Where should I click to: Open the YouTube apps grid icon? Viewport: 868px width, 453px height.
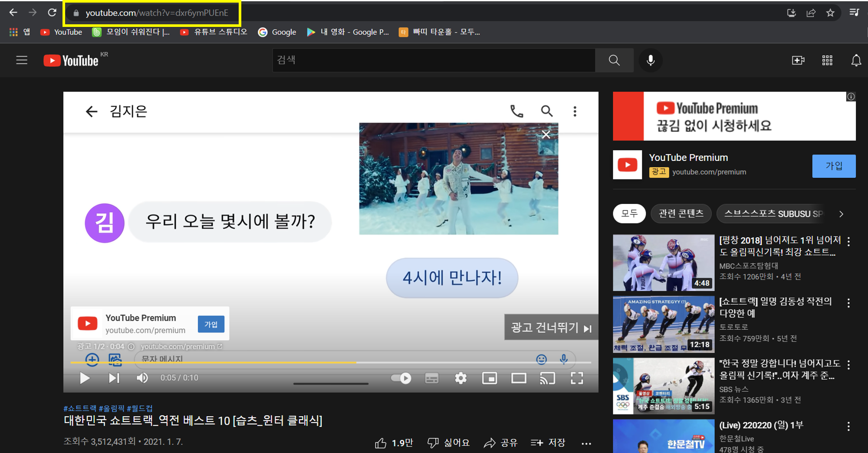coord(827,60)
